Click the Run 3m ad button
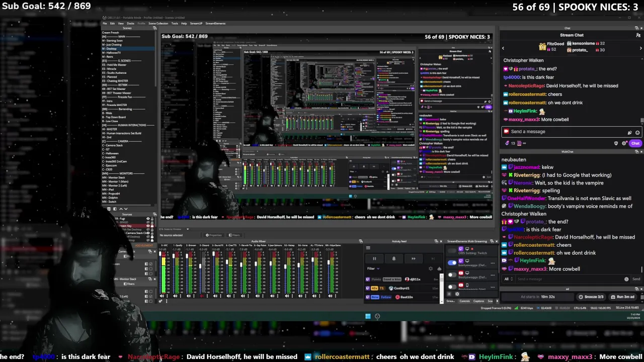 pyautogui.click(x=623, y=297)
